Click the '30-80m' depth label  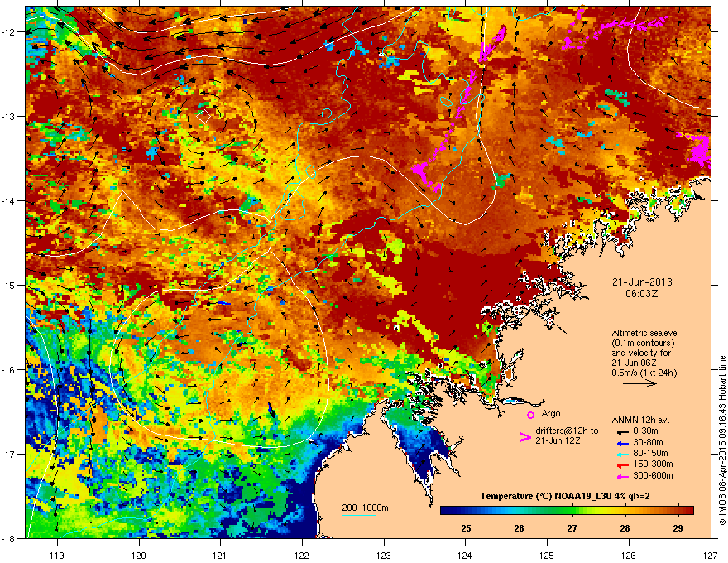[x=648, y=442]
